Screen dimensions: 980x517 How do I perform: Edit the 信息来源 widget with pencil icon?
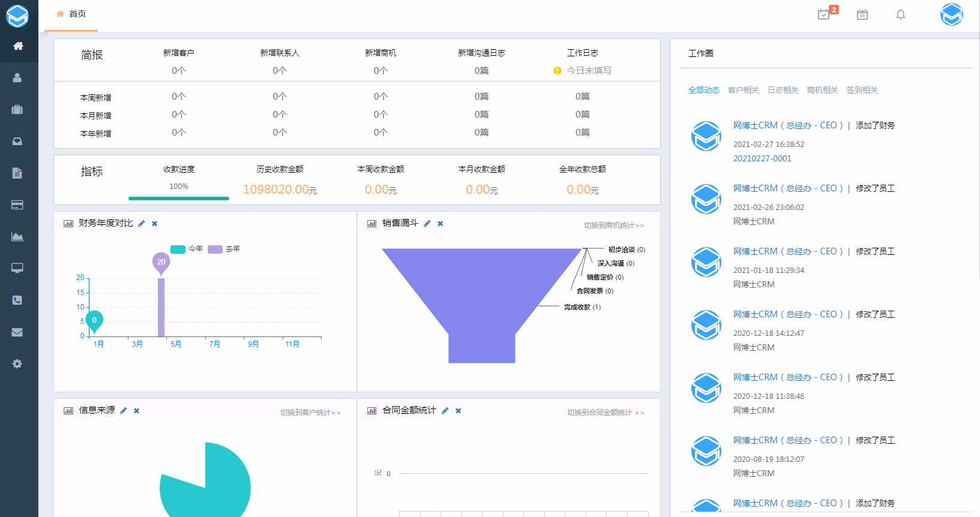124,411
